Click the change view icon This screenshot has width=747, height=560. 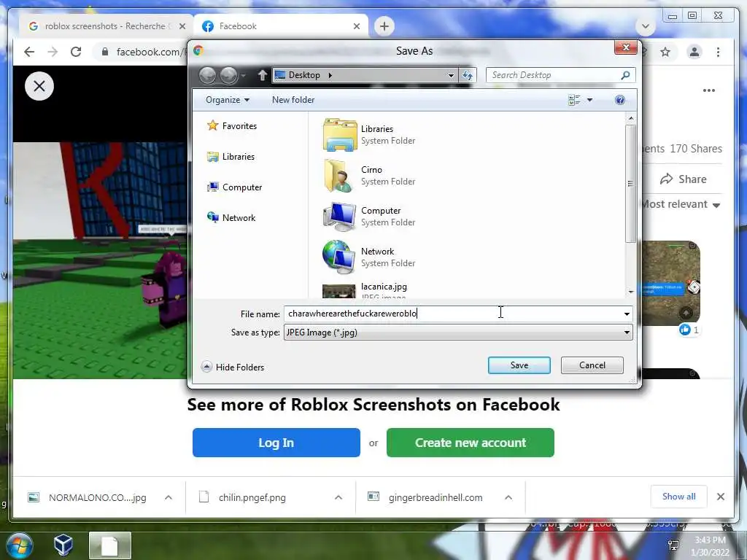(574, 100)
